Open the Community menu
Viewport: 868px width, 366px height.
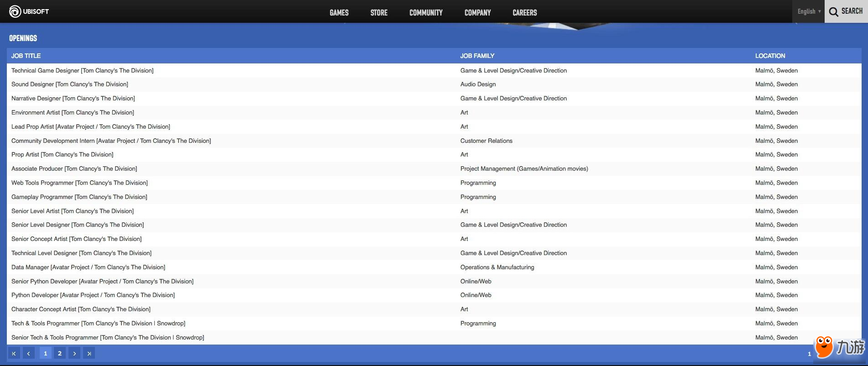click(426, 12)
